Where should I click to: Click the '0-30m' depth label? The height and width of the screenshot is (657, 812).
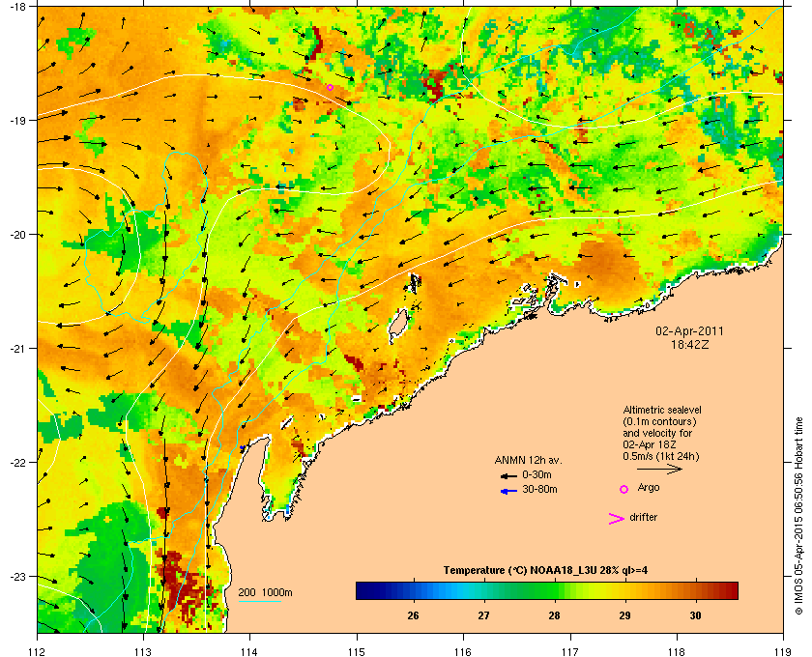tap(536, 474)
